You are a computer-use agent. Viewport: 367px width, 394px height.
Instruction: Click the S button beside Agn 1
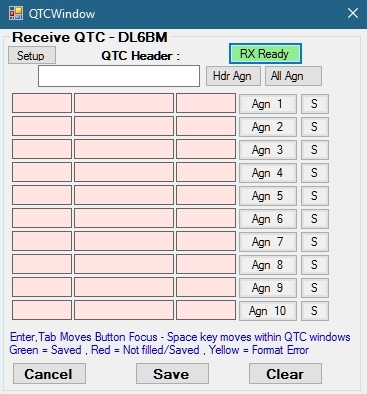pos(315,104)
